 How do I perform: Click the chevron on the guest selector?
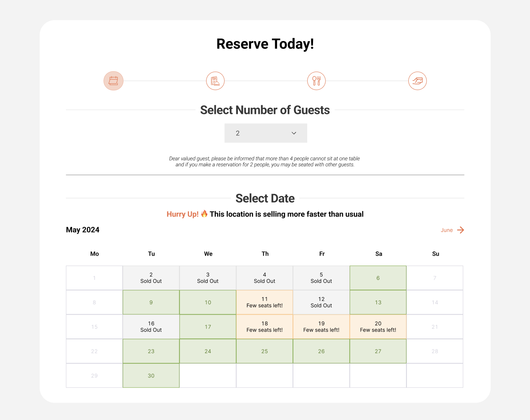(x=294, y=133)
